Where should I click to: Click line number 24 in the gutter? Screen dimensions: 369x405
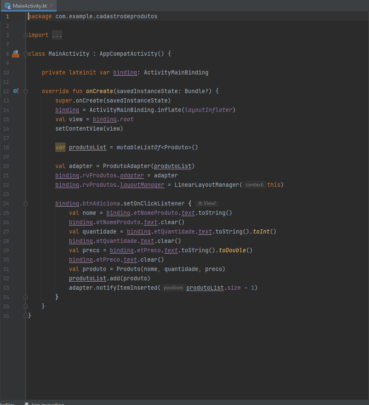(x=6, y=203)
